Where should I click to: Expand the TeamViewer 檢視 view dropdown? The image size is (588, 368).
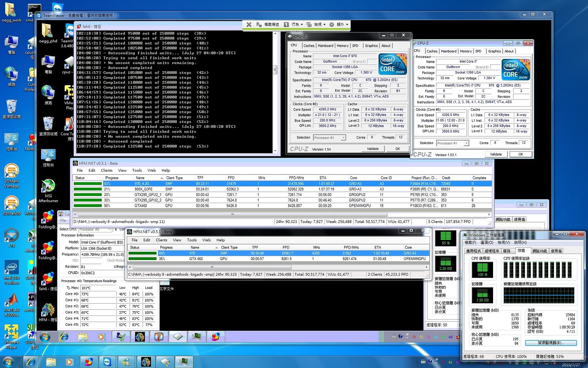coord(316,25)
